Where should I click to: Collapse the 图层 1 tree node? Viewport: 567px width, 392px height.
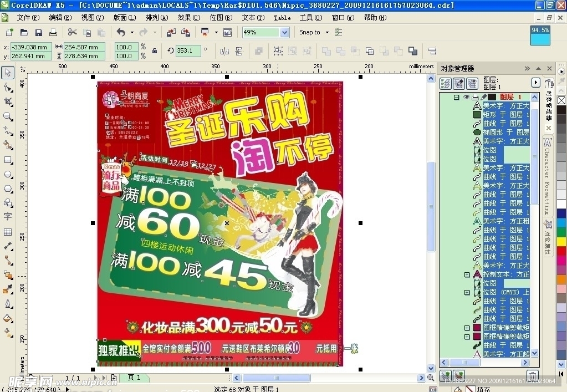[456, 97]
